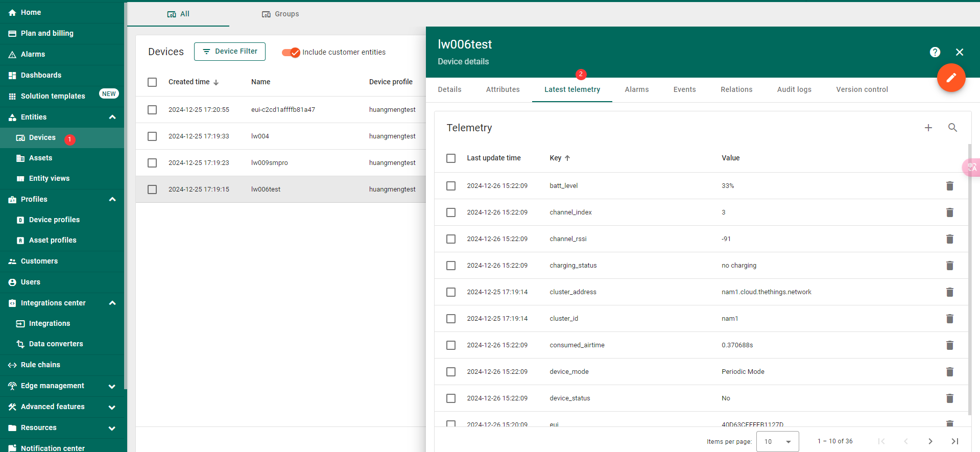Click the telemetry panel vertical scrollbar

coord(970,279)
